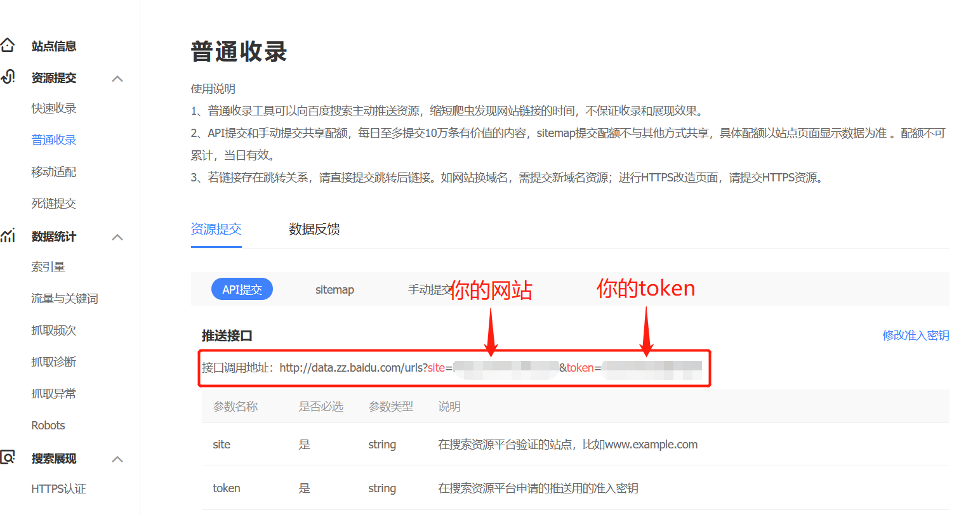Open 抓取诊断 in the sidebar
Screen dimensions: 980x515
[x=54, y=362]
